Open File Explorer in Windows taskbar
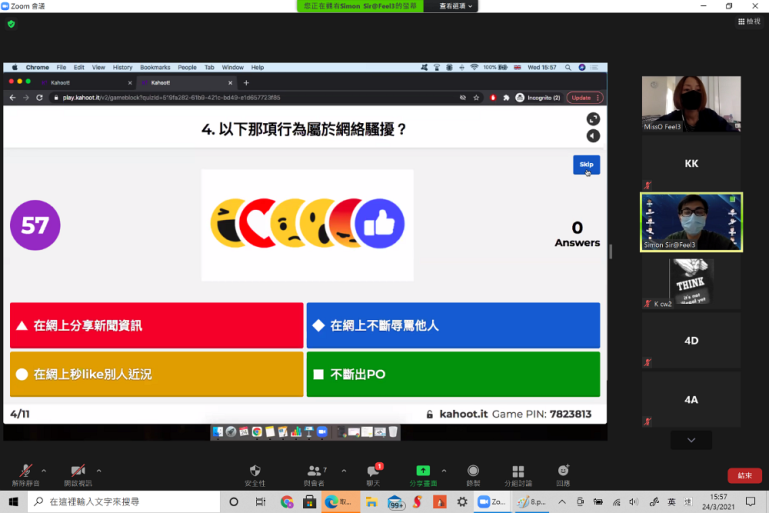This screenshot has width=769, height=513. (371, 502)
